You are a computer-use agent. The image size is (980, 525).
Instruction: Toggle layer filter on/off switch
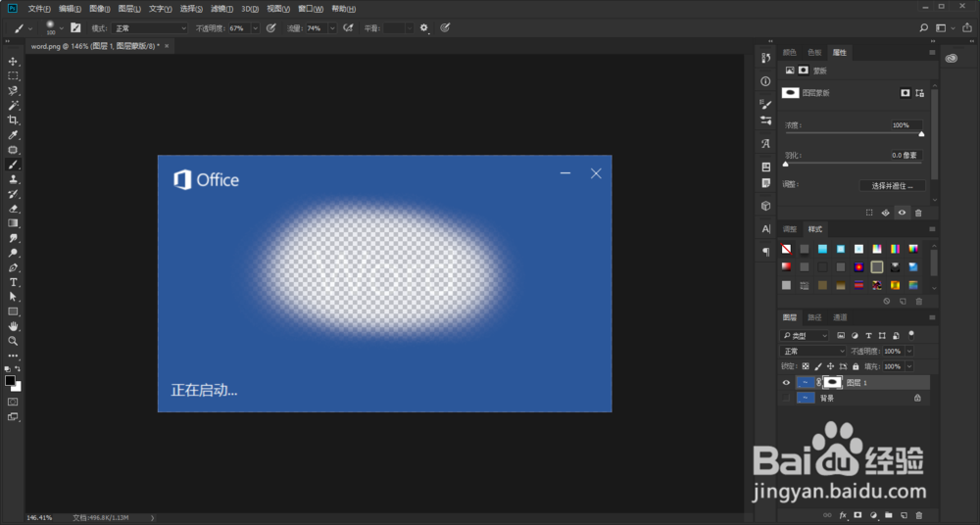pyautogui.click(x=911, y=335)
